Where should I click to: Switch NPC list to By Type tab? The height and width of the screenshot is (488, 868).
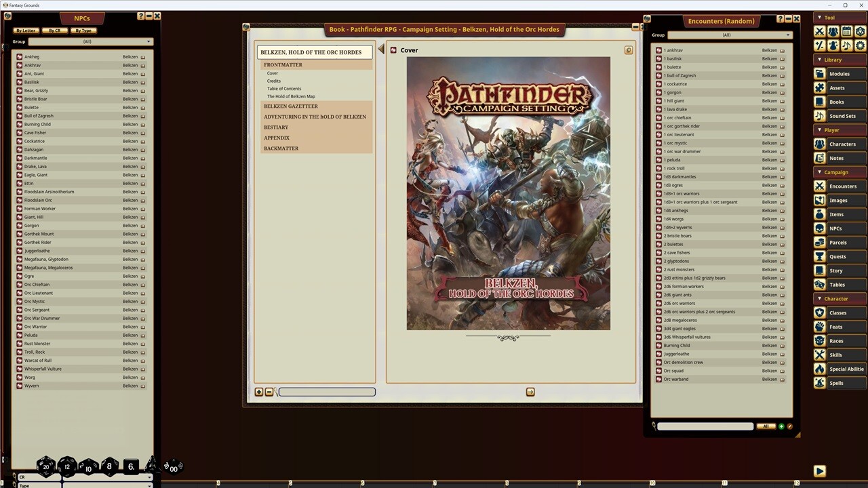83,30
